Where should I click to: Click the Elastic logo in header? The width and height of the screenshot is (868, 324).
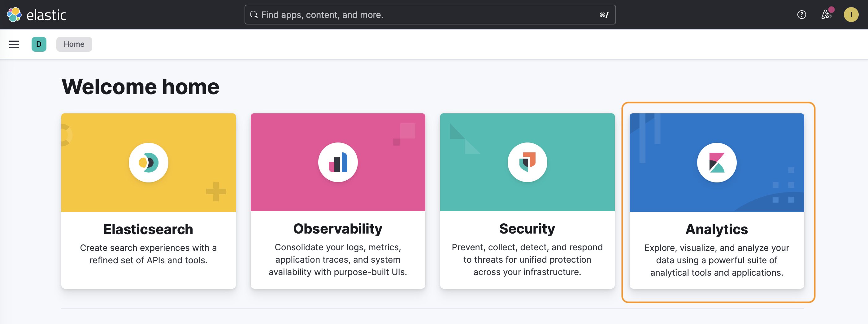click(37, 15)
